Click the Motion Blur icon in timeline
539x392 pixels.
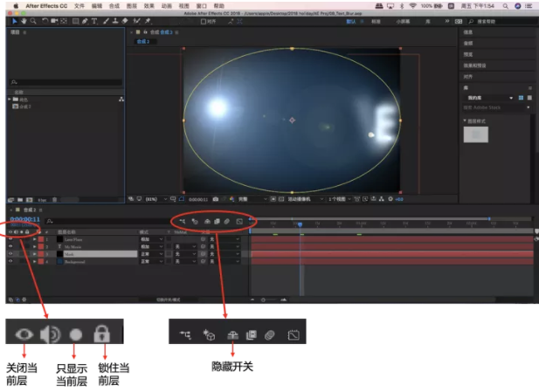click(227, 222)
